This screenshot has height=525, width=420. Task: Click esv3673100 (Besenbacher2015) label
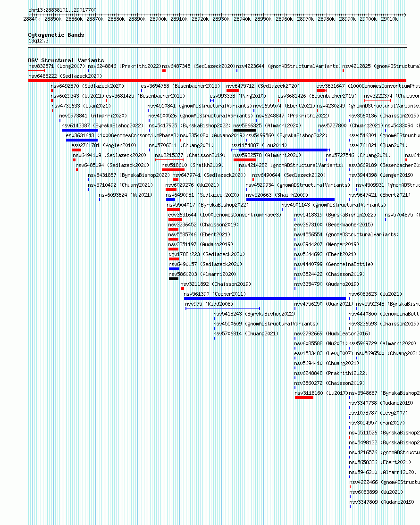(x=334, y=225)
